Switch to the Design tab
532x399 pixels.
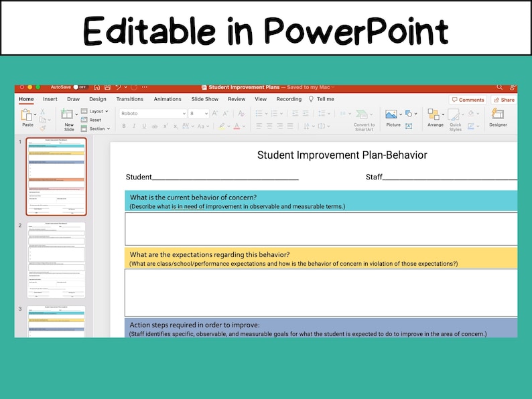tap(98, 99)
